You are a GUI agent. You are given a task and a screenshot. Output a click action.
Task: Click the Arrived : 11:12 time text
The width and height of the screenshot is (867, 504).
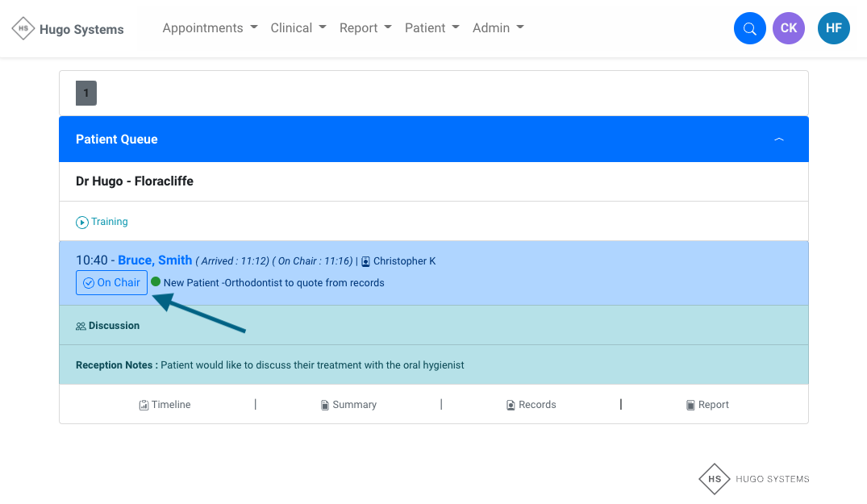235,260
